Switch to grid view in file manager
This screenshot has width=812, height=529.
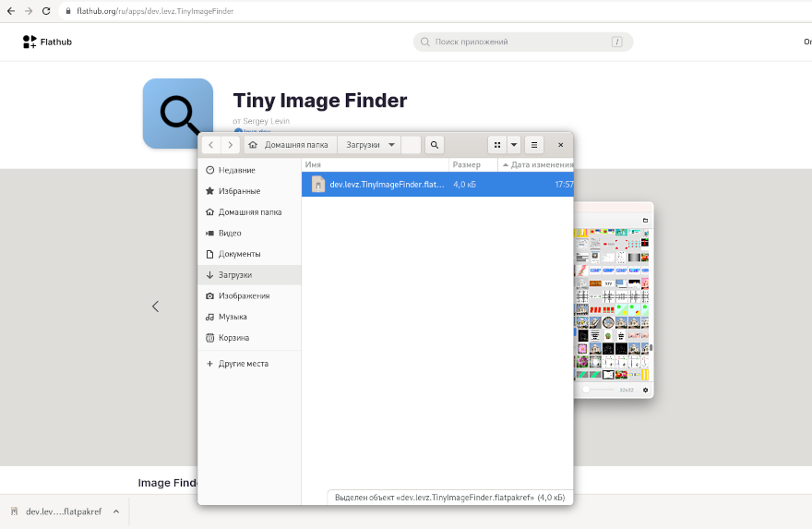point(497,145)
